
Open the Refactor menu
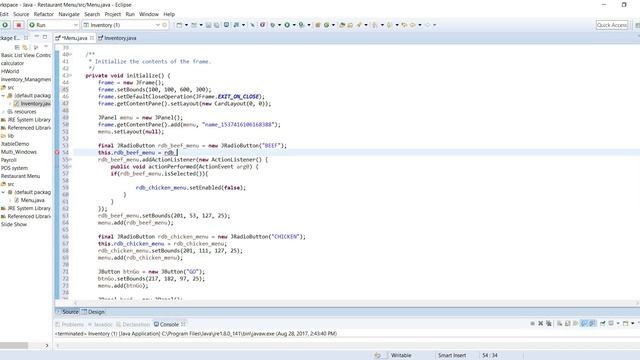click(44, 14)
